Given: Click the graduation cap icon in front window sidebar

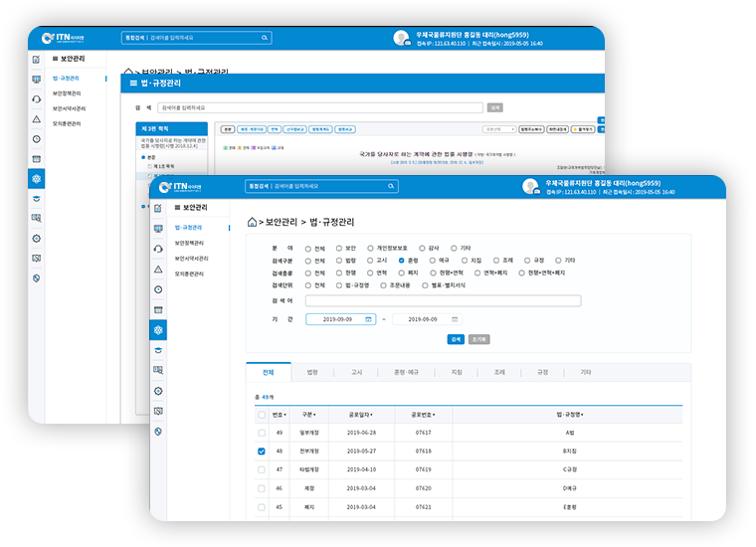Looking at the screenshot, I should (158, 350).
